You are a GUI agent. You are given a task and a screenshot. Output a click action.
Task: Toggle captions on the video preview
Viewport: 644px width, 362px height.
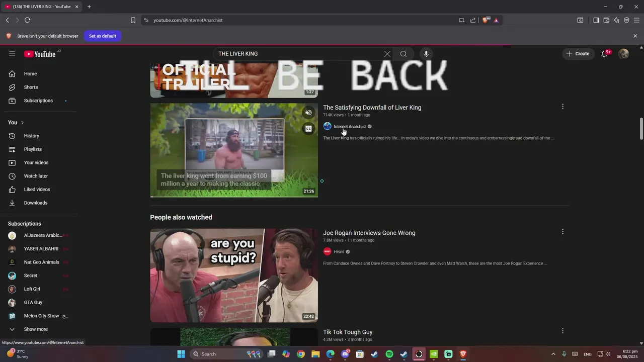click(x=308, y=129)
